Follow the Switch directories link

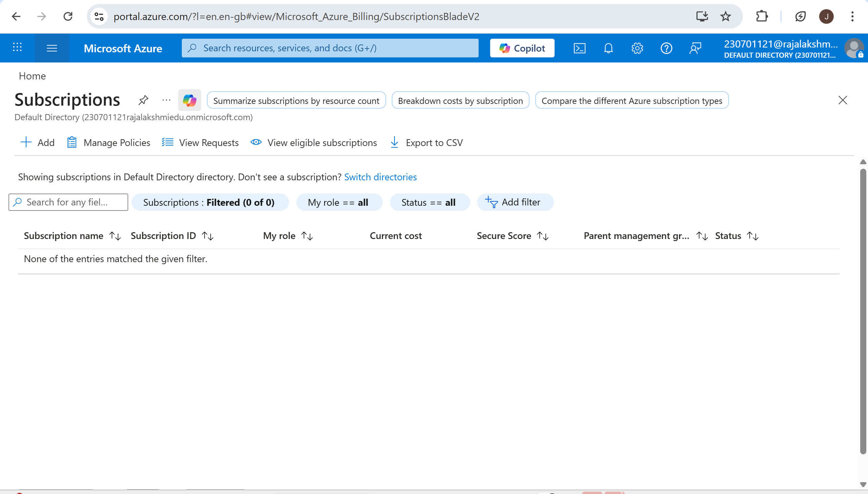pyautogui.click(x=380, y=177)
